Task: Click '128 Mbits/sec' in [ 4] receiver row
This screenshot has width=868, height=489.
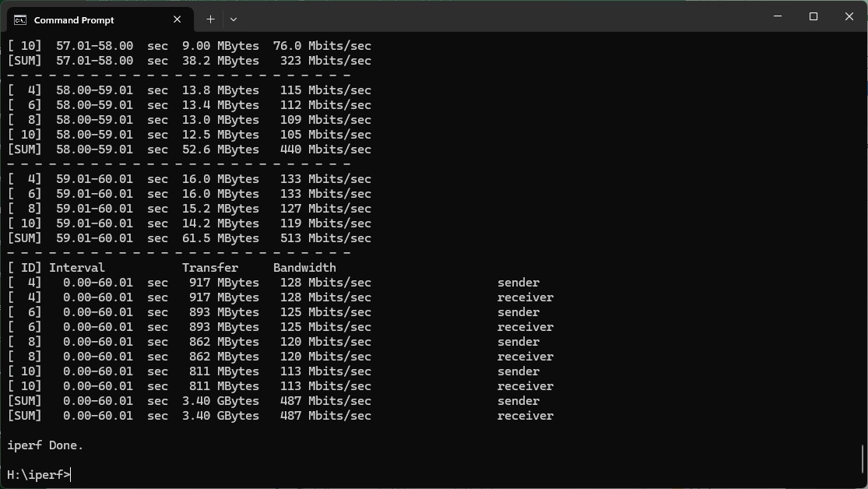Action: coord(325,297)
